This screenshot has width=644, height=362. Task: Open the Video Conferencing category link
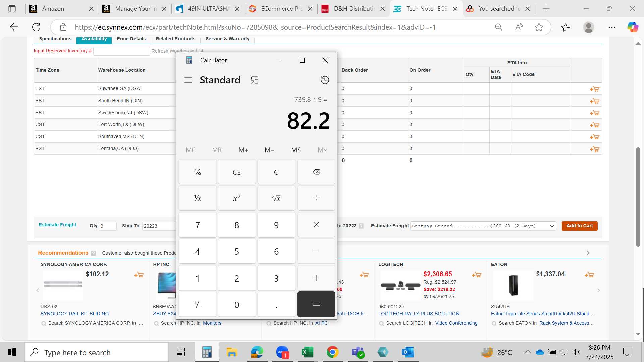point(456,323)
